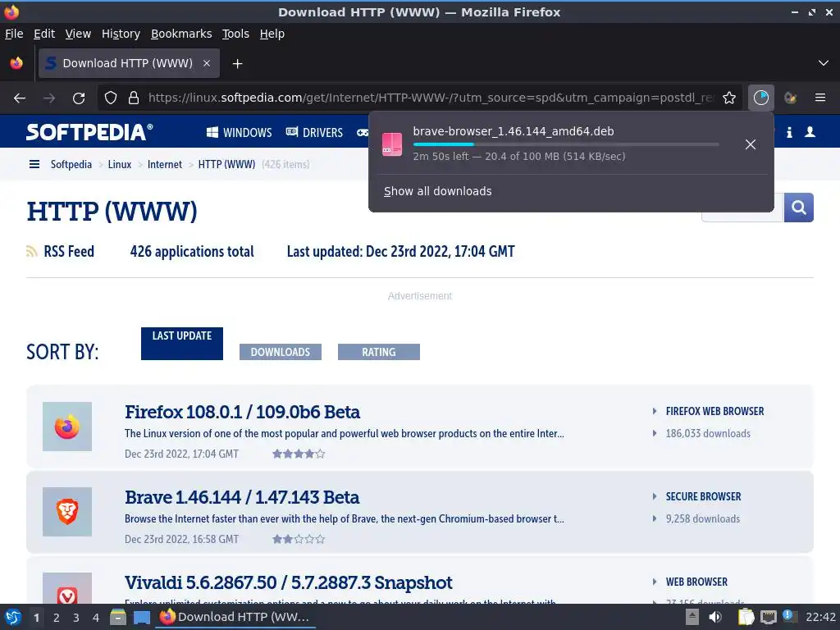Open the volume speaker tray icon
The image size is (840, 630).
click(x=715, y=617)
